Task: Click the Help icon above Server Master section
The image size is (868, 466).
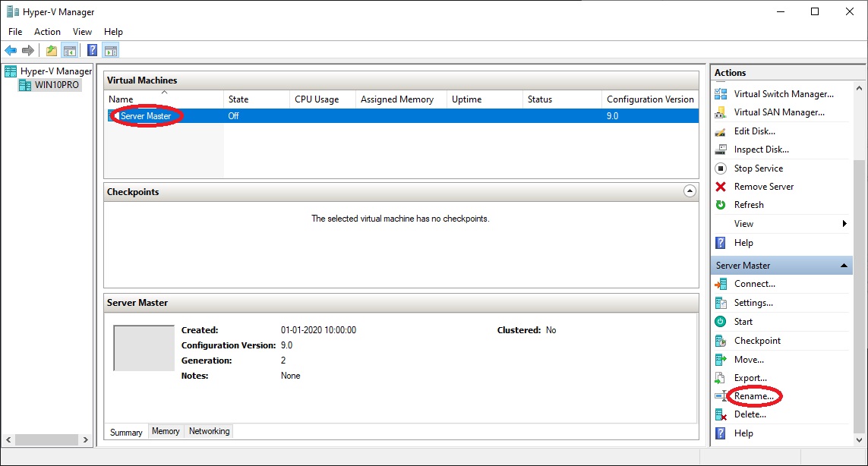Action: (721, 243)
